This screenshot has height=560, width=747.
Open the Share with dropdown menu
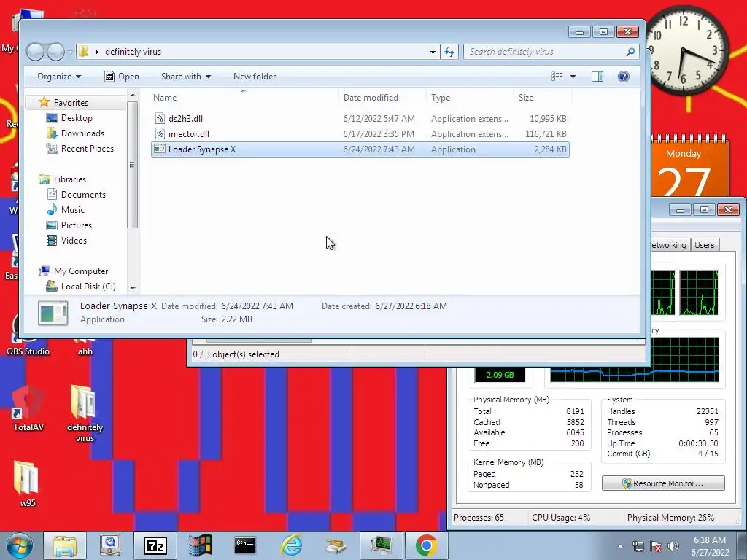(x=186, y=77)
